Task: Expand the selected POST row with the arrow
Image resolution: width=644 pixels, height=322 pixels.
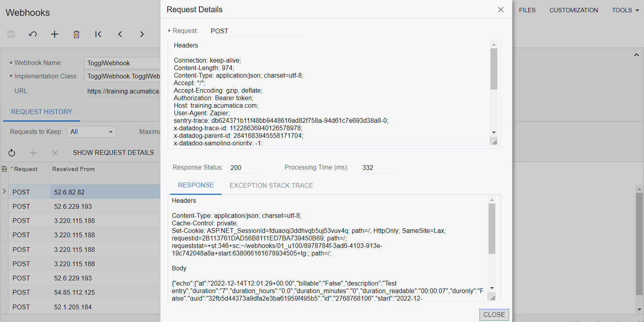Action: tap(4, 192)
